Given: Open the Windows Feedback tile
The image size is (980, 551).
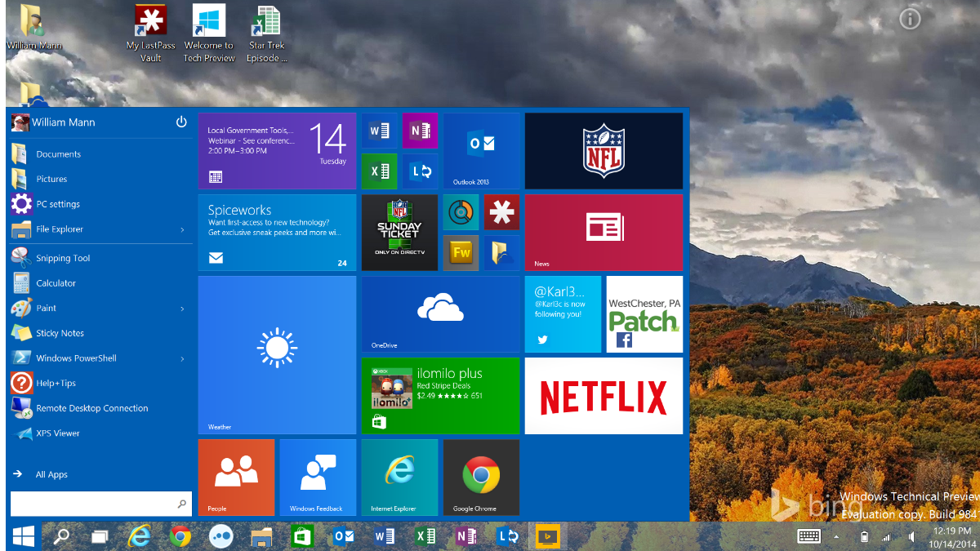Looking at the screenshot, I should click(x=318, y=478).
